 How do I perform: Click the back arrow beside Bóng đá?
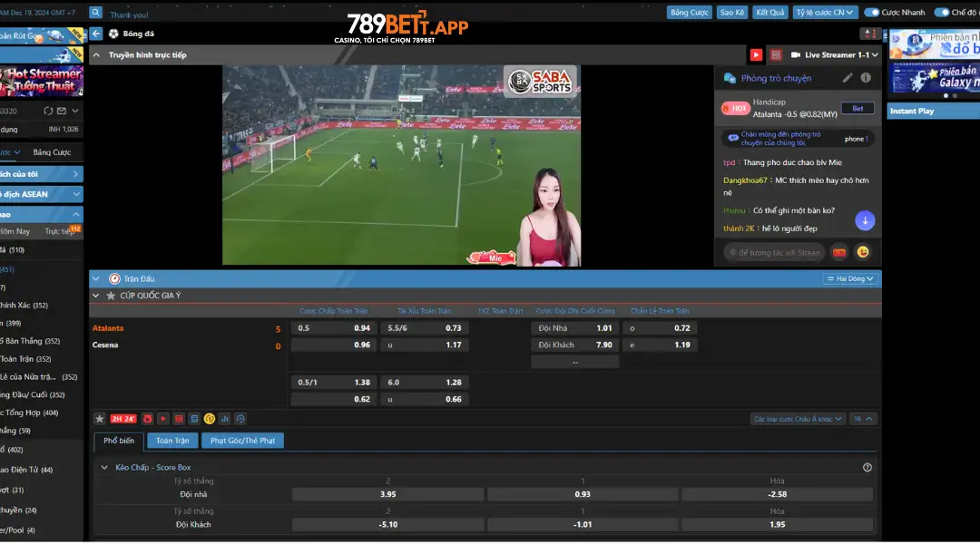pos(96,34)
